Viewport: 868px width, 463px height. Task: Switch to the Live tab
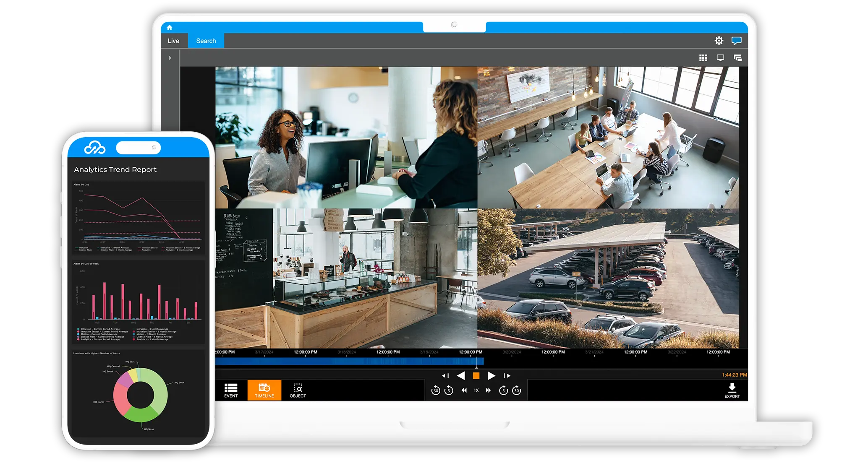click(173, 41)
